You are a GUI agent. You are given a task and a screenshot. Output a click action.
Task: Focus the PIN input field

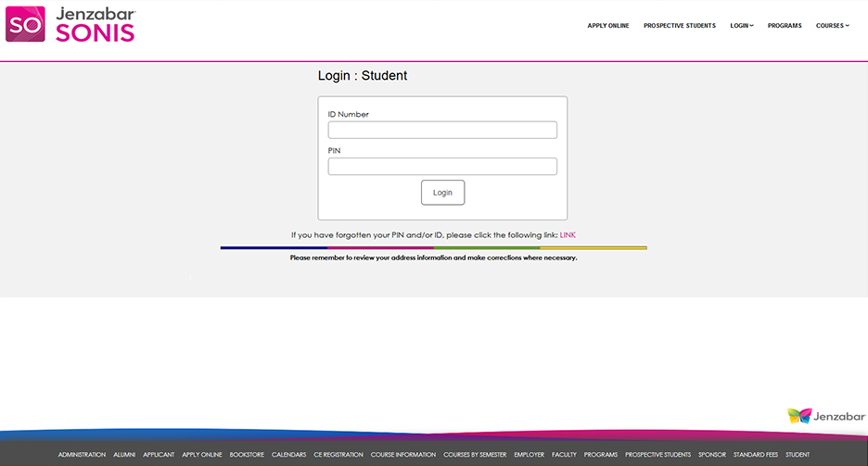[x=442, y=167]
